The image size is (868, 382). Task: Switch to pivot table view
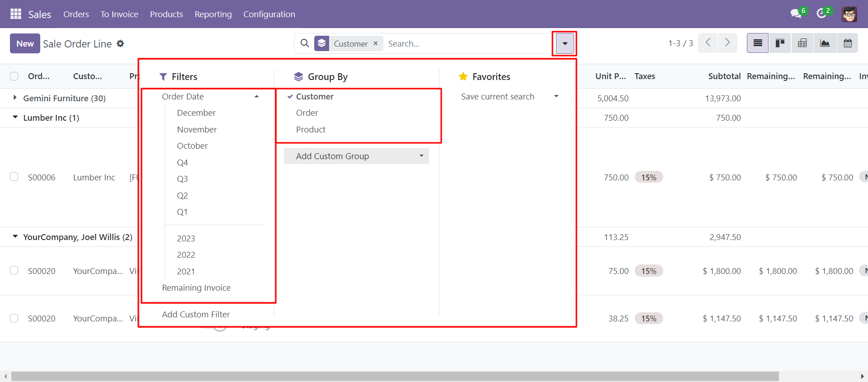[x=802, y=43]
